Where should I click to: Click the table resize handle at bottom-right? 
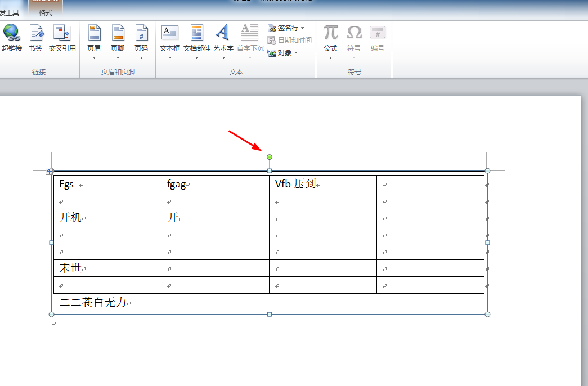(x=486, y=295)
